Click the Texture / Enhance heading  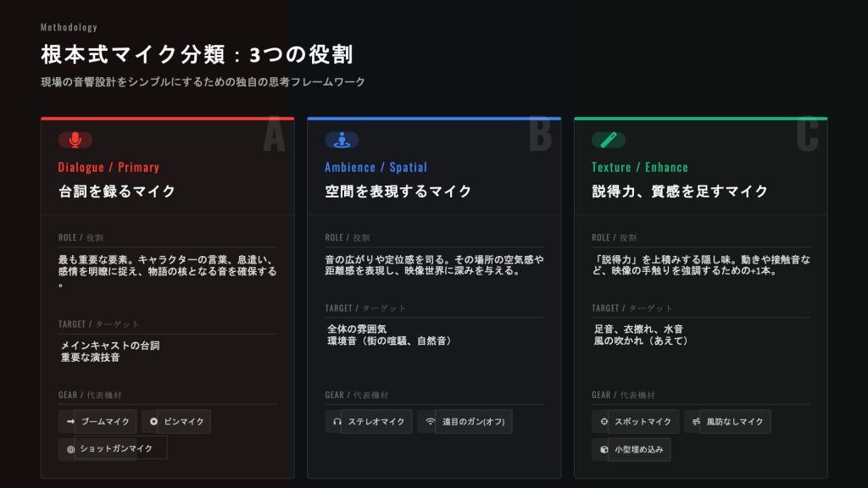point(639,167)
